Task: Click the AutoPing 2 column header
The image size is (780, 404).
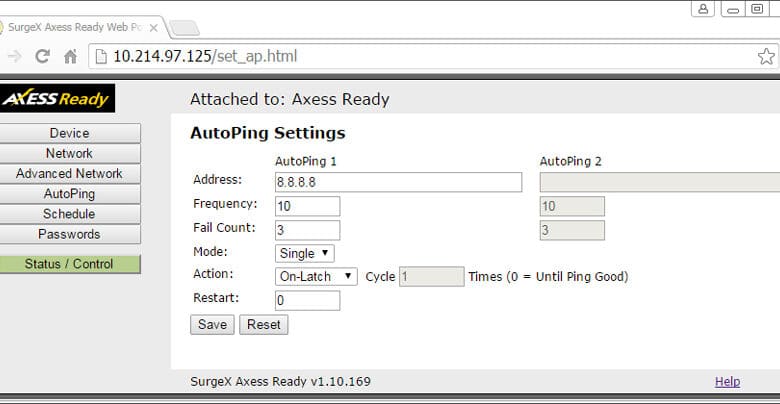Action: pyautogui.click(x=571, y=162)
